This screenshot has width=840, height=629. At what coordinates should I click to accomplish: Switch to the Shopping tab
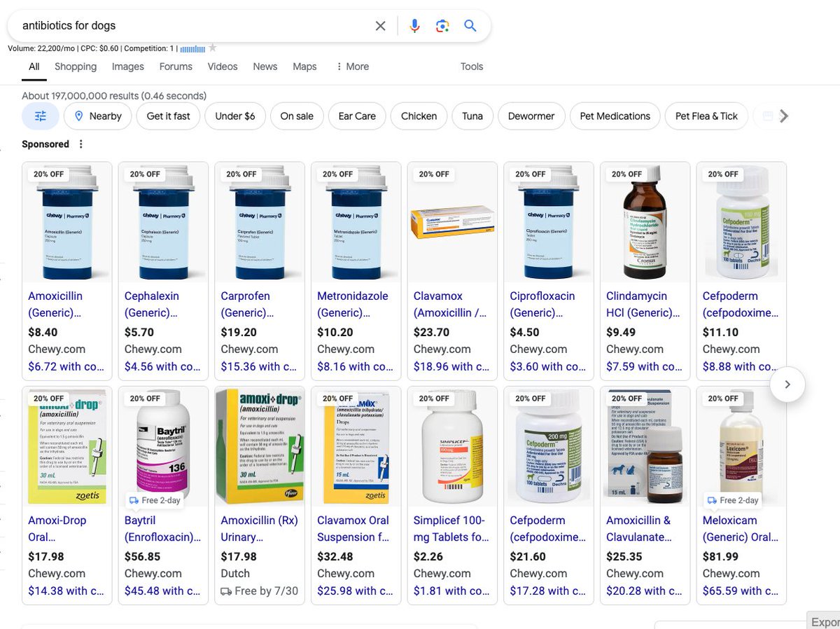click(75, 66)
